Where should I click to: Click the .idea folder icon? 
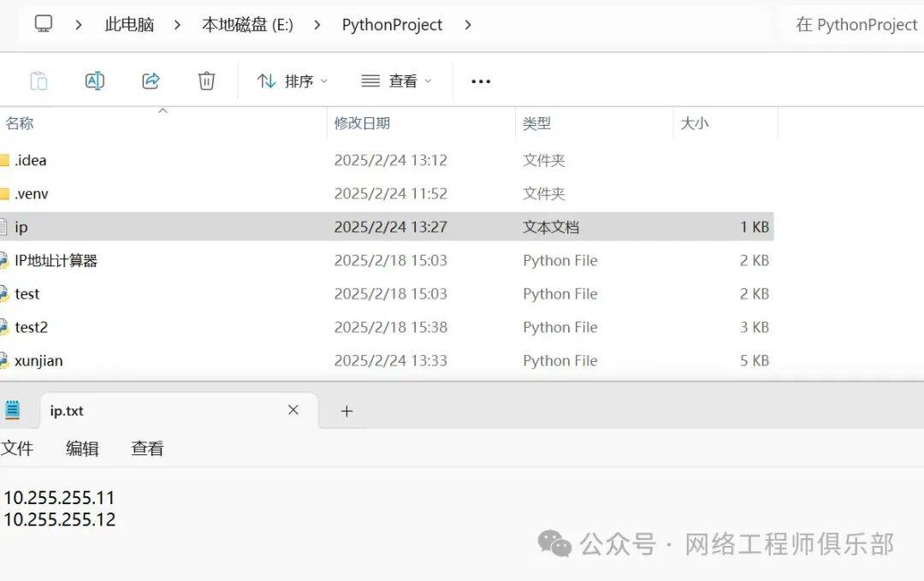click(5, 160)
